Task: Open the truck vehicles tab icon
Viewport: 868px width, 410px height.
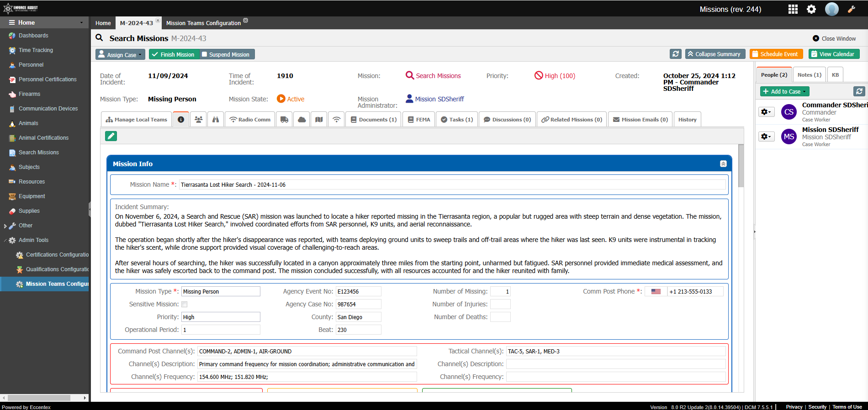Action: (x=284, y=120)
